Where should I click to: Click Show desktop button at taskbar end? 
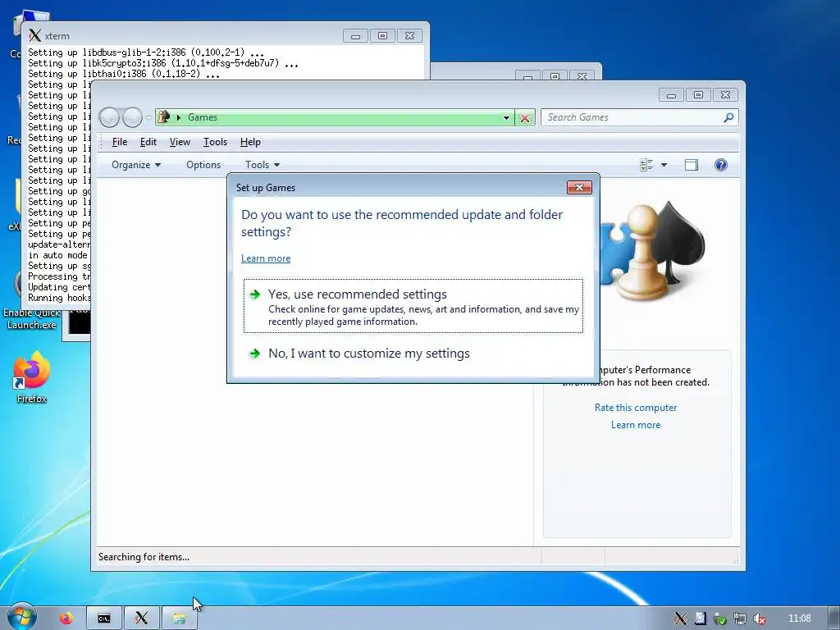pyautogui.click(x=834, y=619)
